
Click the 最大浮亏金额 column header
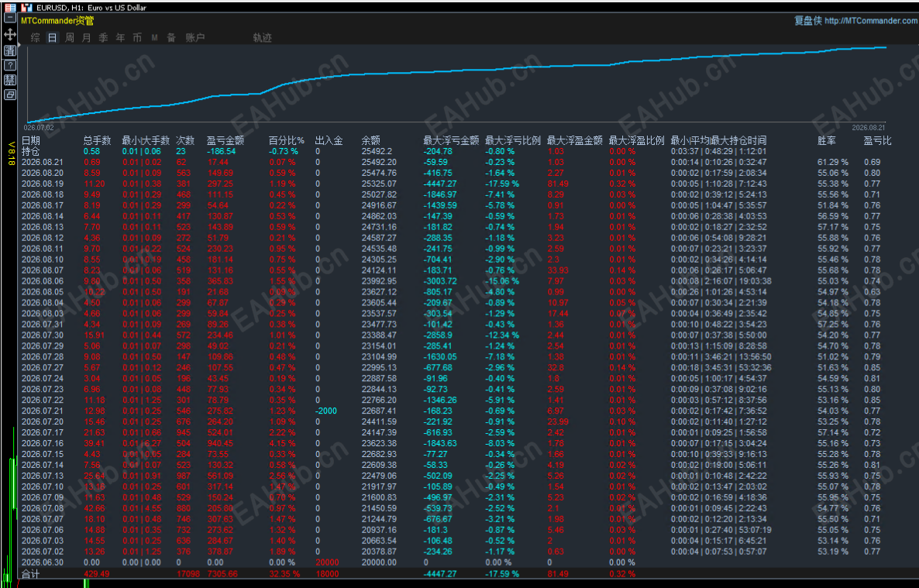(x=451, y=140)
